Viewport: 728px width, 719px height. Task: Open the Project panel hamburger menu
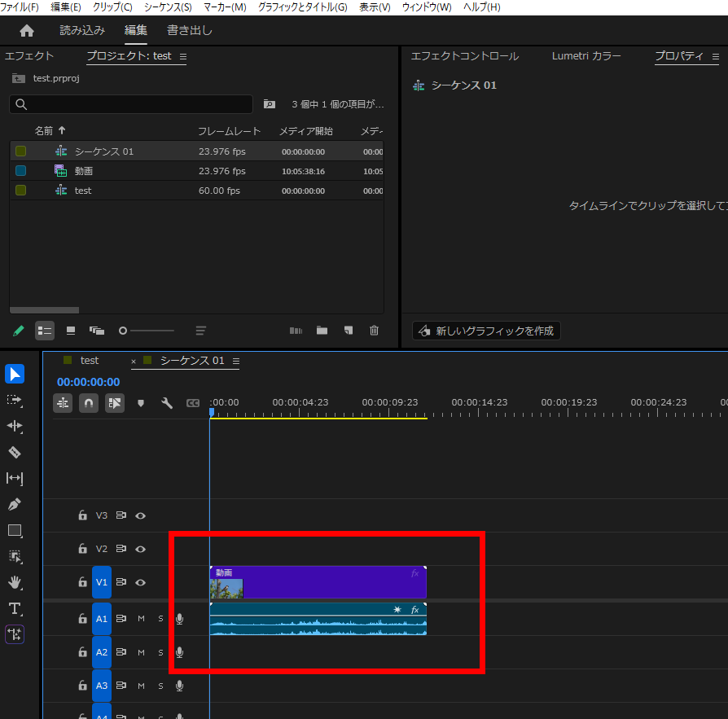click(183, 57)
